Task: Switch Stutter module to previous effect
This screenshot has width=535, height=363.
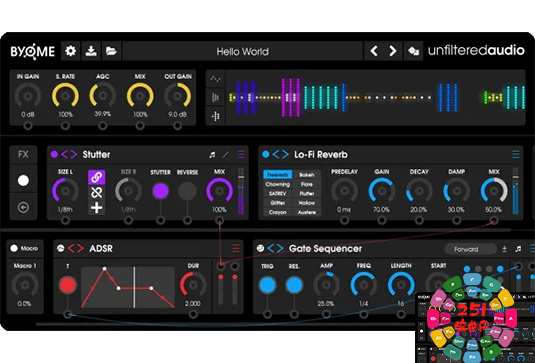Action: click(64, 155)
